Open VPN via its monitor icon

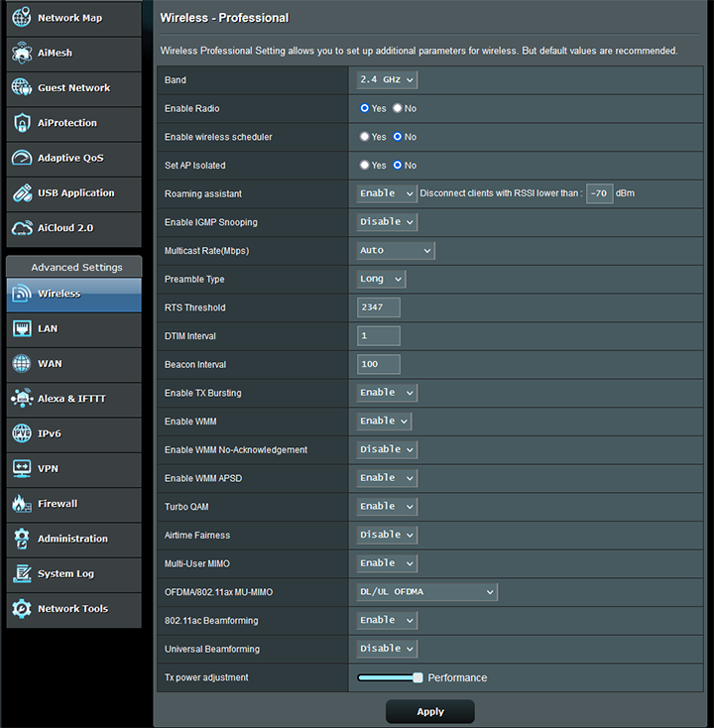[x=22, y=468]
